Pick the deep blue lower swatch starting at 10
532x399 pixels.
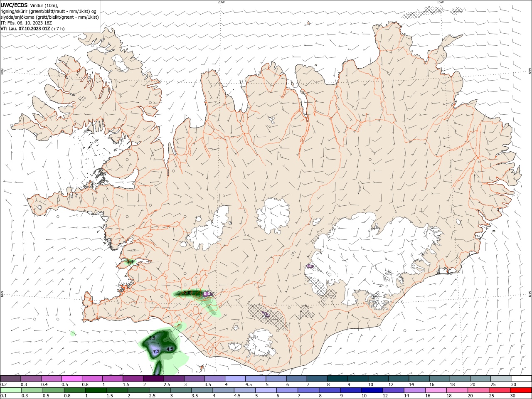[x=372, y=390]
